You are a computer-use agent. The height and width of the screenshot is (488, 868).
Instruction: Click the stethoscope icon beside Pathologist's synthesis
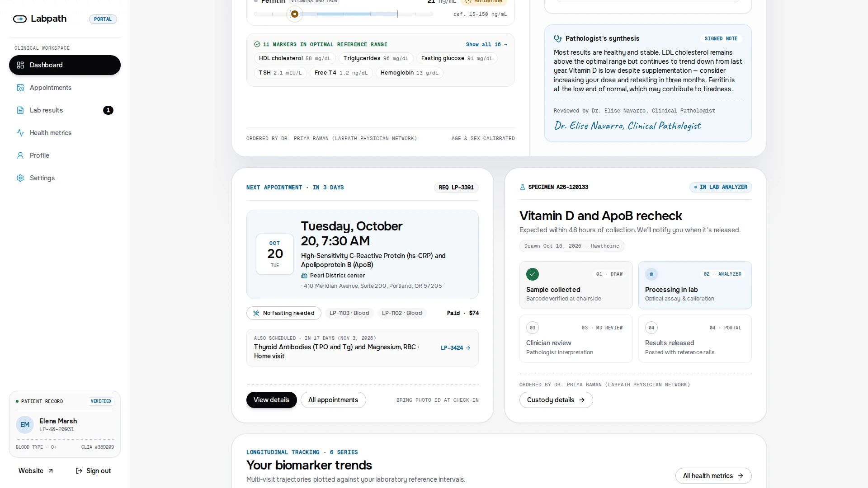tap(558, 38)
